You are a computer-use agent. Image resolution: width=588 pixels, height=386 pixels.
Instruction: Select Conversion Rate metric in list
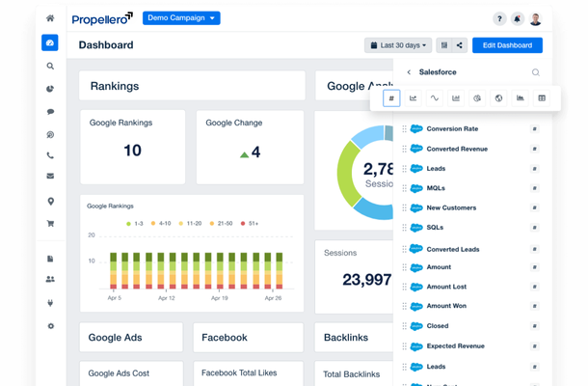click(451, 128)
